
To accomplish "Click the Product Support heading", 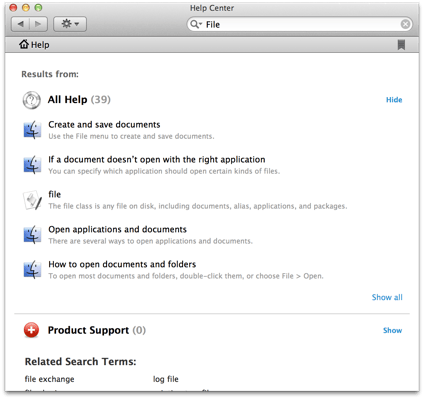I will click(88, 330).
